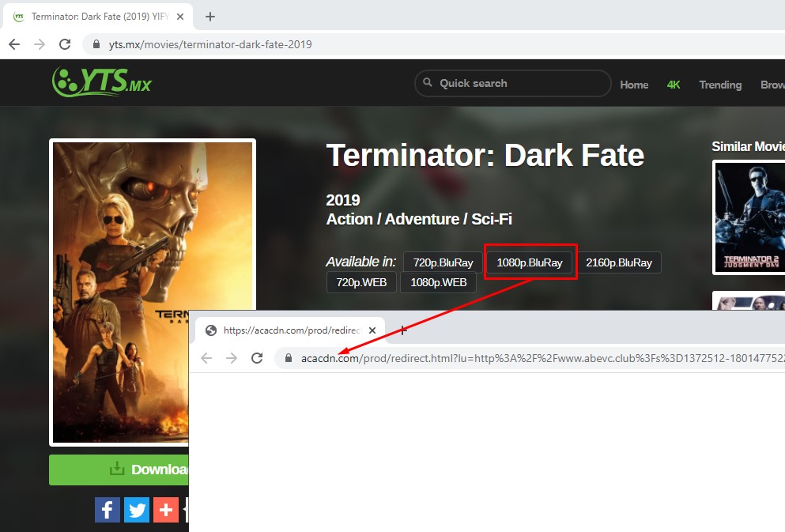The width and height of the screenshot is (785, 532).
Task: Click the 2019 year text
Action: 343,200
